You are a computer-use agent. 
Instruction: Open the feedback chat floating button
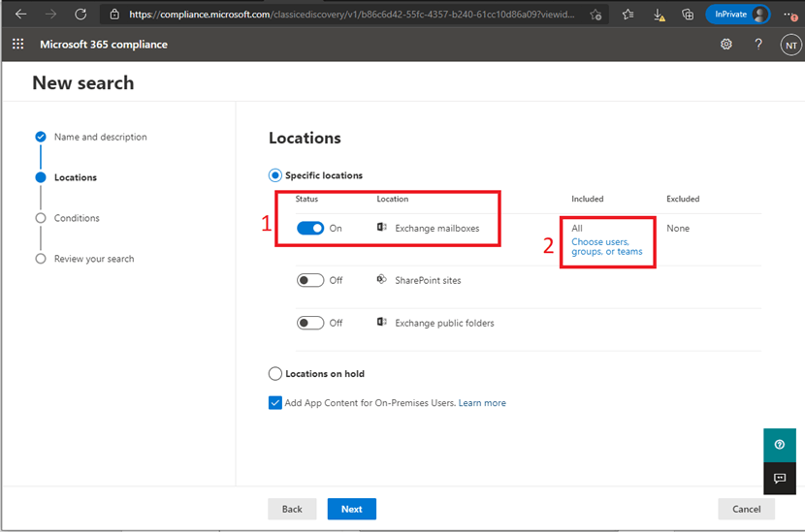[780, 478]
